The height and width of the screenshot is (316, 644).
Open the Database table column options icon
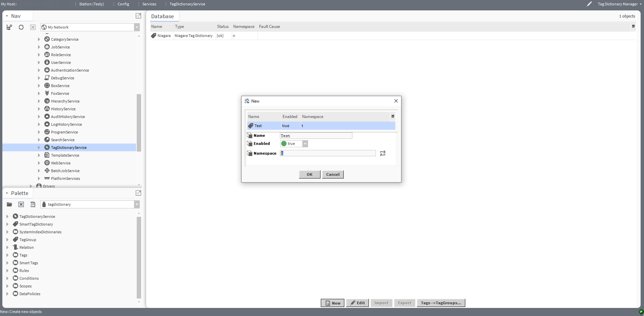pos(633,26)
